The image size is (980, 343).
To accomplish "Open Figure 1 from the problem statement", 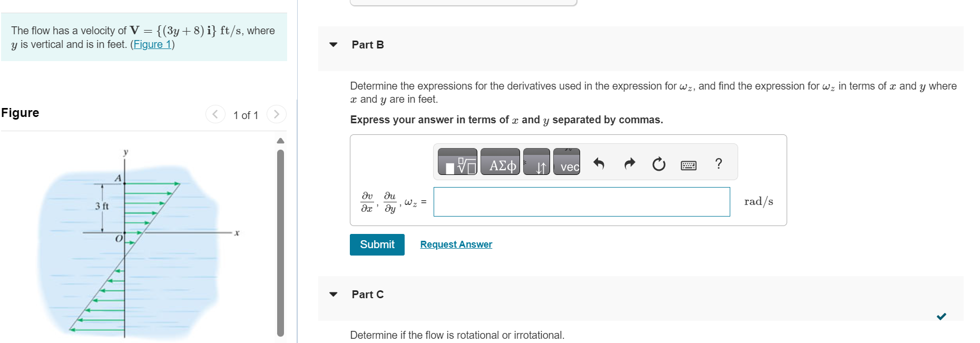I will (152, 44).
